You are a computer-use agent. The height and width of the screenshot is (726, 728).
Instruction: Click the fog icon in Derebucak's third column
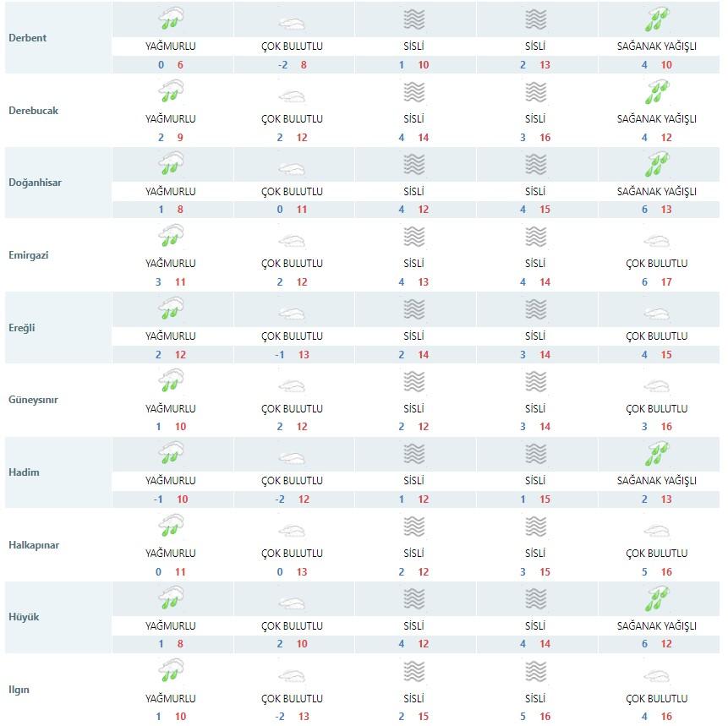413,92
